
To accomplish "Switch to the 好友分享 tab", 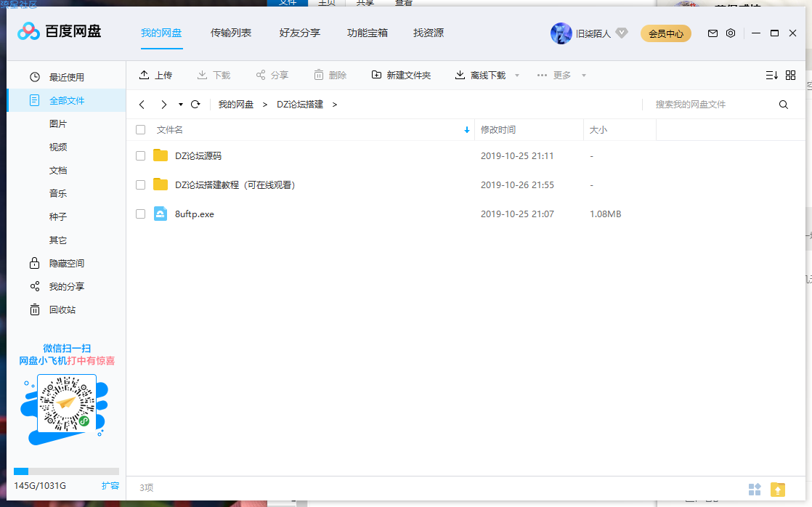I will click(300, 33).
